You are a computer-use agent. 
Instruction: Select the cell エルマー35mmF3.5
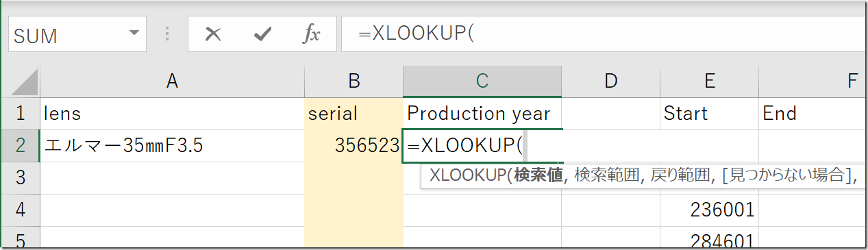[x=172, y=146]
